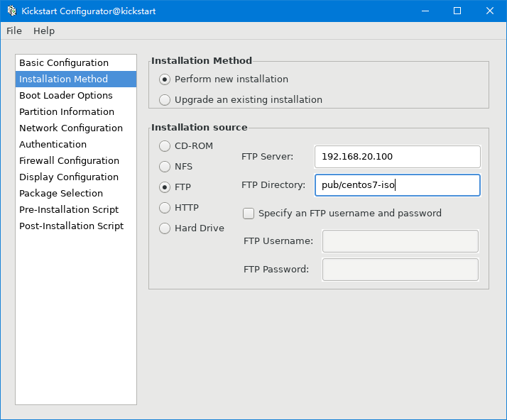Click the FTP Server input field
This screenshot has height=420, width=507.
click(x=398, y=157)
